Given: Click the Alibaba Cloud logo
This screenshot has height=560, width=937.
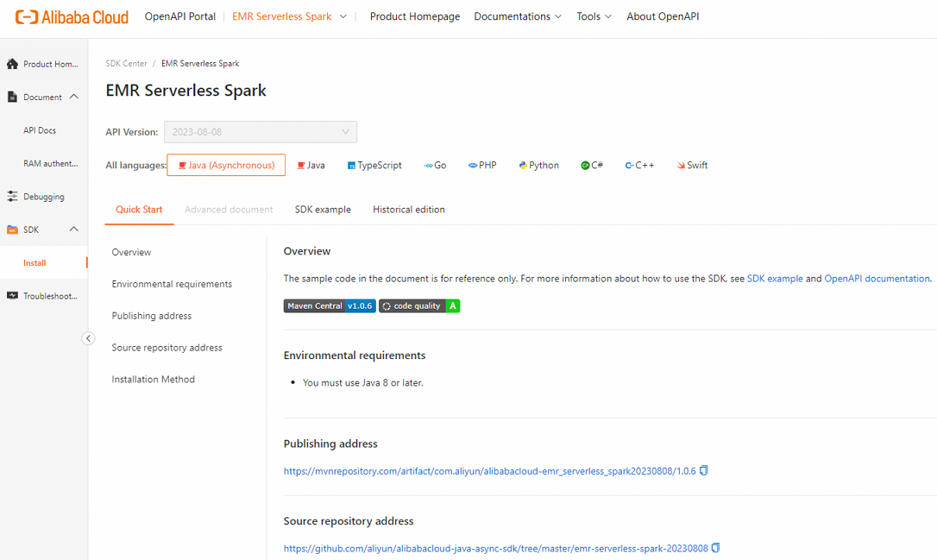Looking at the screenshot, I should (x=72, y=16).
